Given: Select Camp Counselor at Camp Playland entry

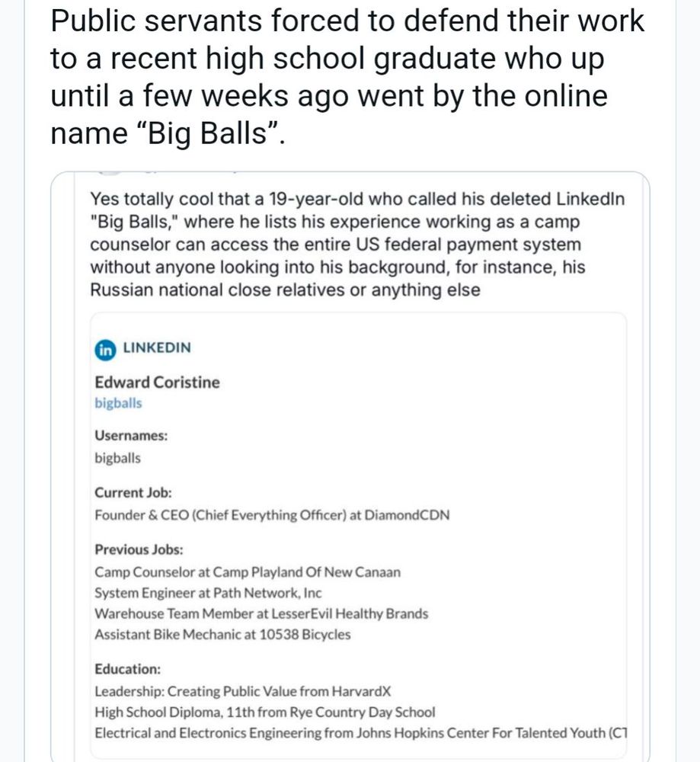Looking at the screenshot, I should [x=248, y=571].
